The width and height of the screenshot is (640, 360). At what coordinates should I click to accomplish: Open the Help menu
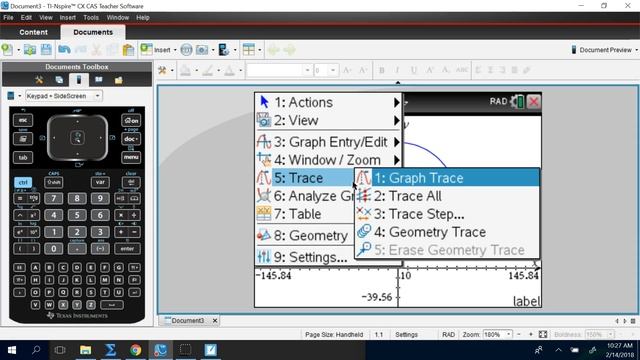pos(142,18)
